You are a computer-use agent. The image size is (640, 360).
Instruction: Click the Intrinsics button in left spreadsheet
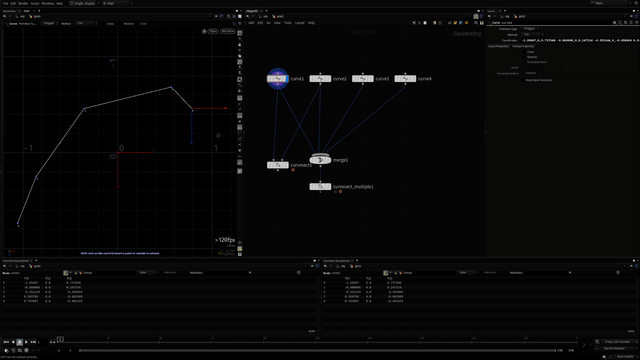tap(170, 273)
